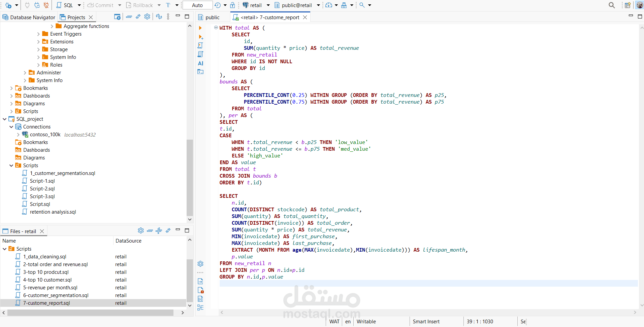Select the Projects tab
Screen dimensions: 644x327
[x=76, y=17]
